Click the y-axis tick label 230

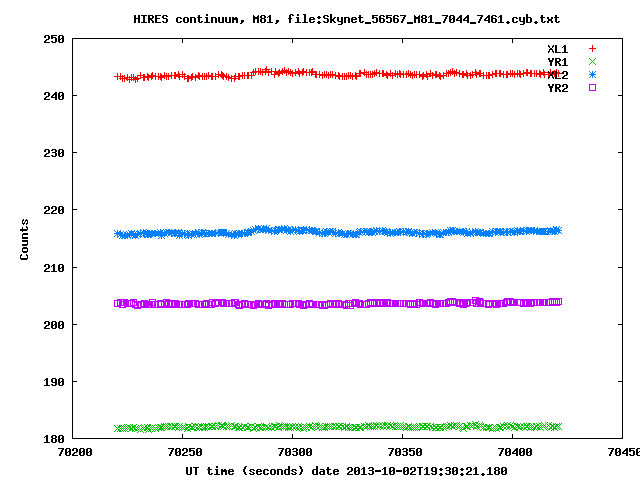point(54,153)
